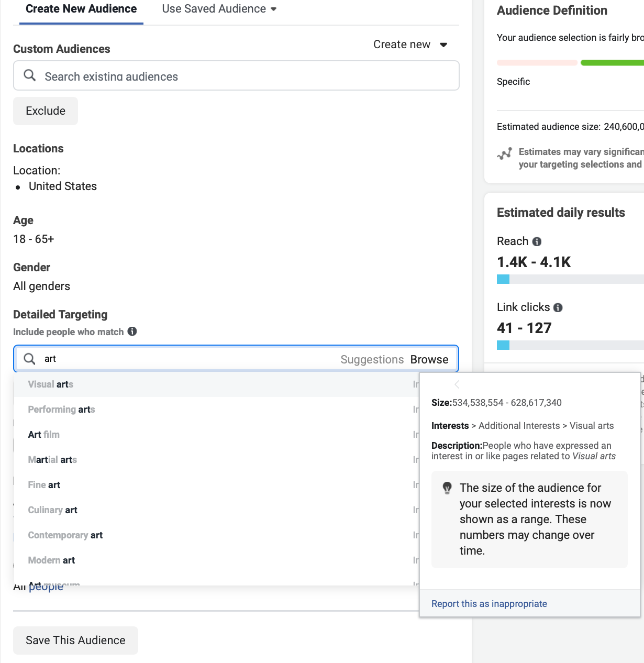Select Visual arts suggestion
Viewport: 644px width, 663px height.
point(216,384)
